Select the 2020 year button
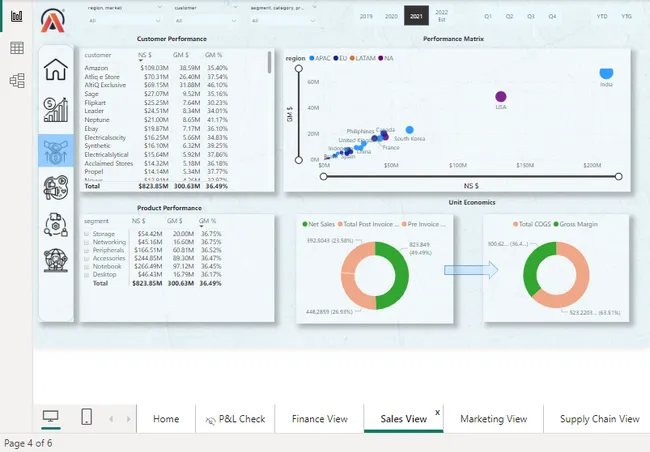 coord(391,16)
